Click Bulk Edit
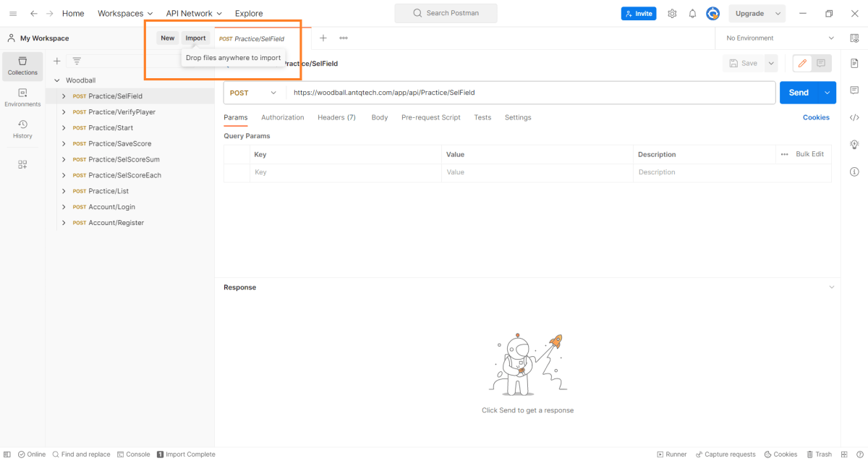The height and width of the screenshot is (461, 868). tap(810, 154)
